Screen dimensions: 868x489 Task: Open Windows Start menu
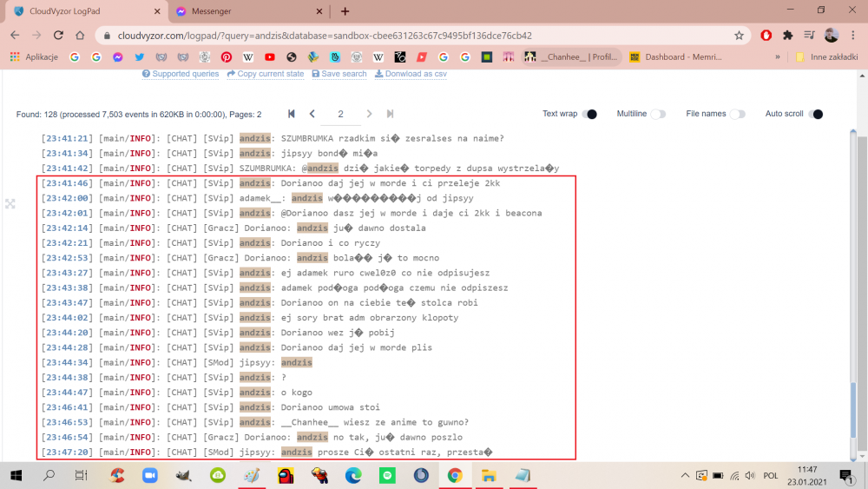tap(16, 475)
